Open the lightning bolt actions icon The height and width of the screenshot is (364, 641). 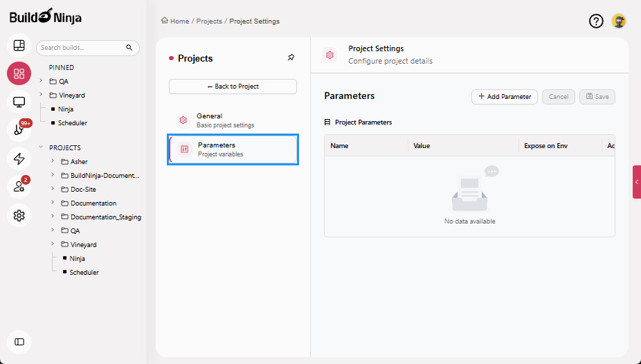(19, 158)
